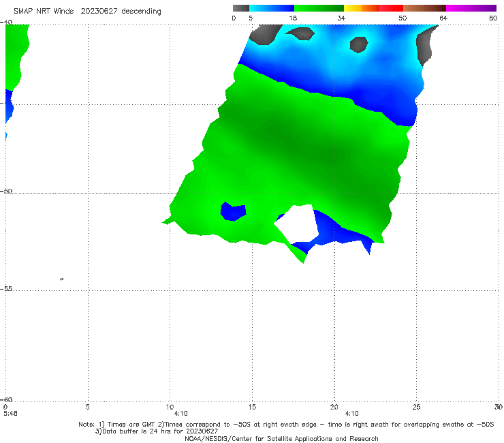The image size is (504, 443).
Task: Click the color bar label '64'
Action: (x=443, y=18)
